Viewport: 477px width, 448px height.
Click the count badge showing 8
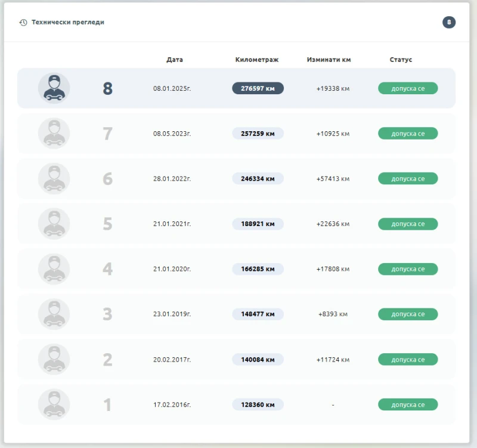(448, 23)
